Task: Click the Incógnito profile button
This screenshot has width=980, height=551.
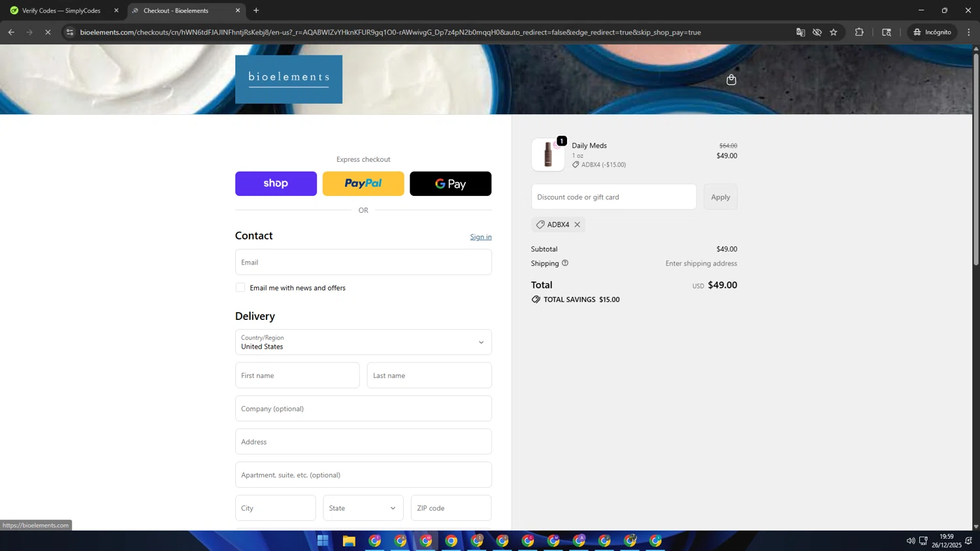Action: pos(933,32)
